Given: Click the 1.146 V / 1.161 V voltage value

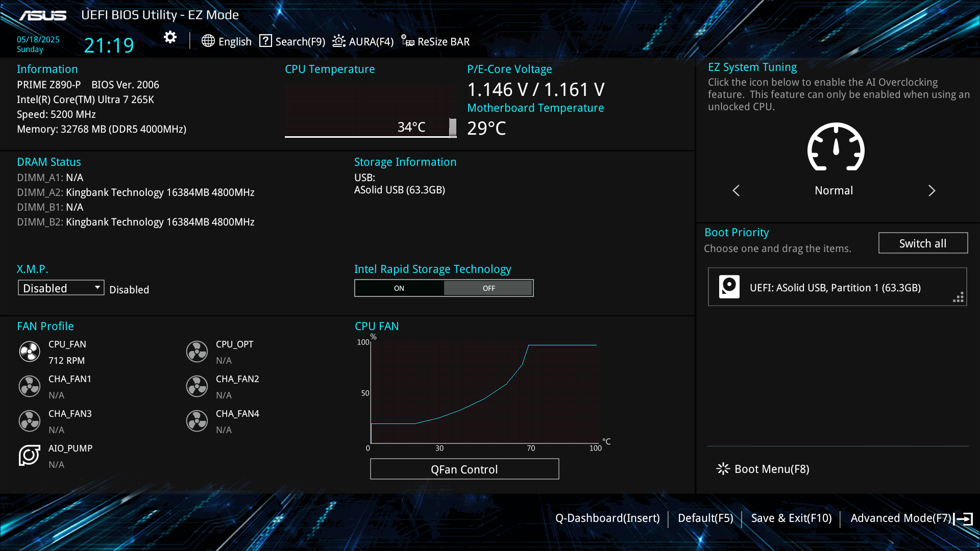Looking at the screenshot, I should click(x=536, y=90).
